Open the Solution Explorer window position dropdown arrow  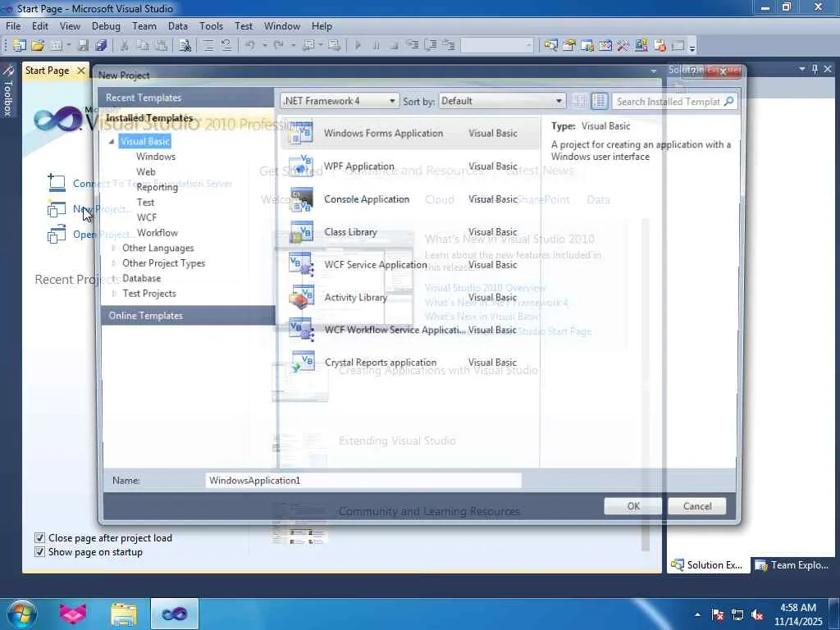coord(802,69)
